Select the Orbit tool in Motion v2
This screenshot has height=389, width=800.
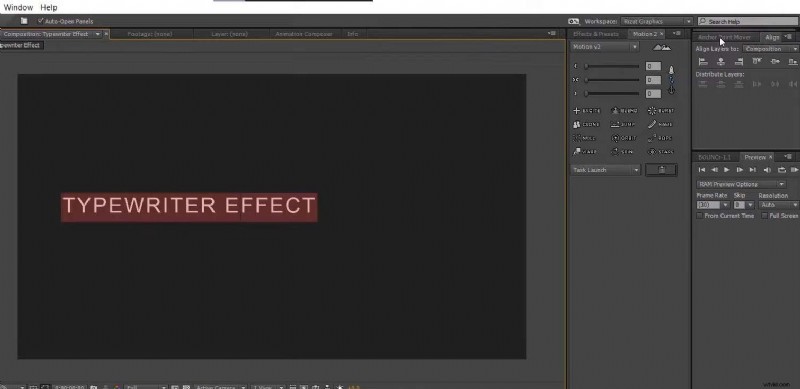coord(624,138)
